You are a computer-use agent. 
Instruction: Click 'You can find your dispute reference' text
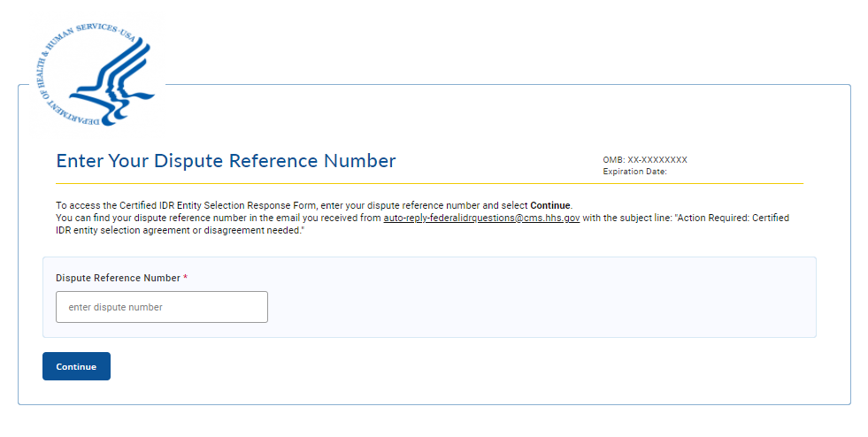pyautogui.click(x=133, y=218)
